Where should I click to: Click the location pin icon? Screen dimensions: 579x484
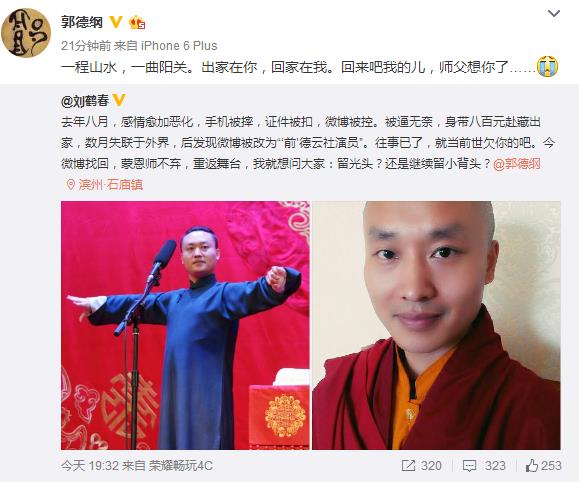coord(70,184)
